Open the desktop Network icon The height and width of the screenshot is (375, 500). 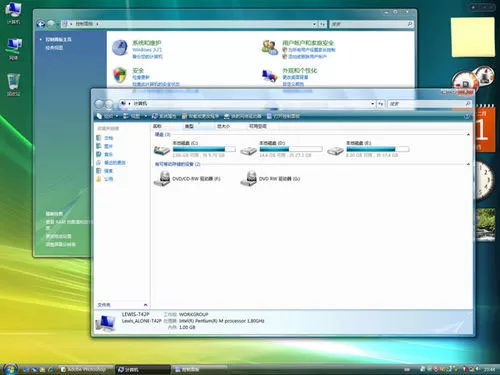coord(13,49)
